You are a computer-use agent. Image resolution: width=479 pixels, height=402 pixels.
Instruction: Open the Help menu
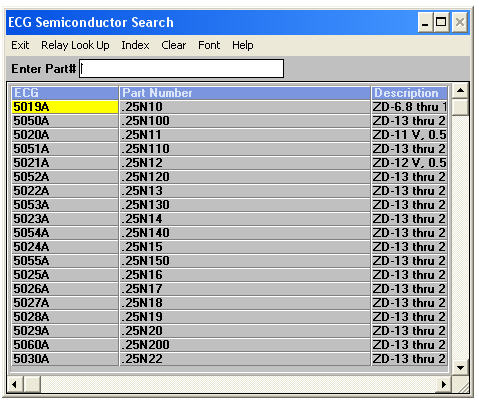point(243,45)
